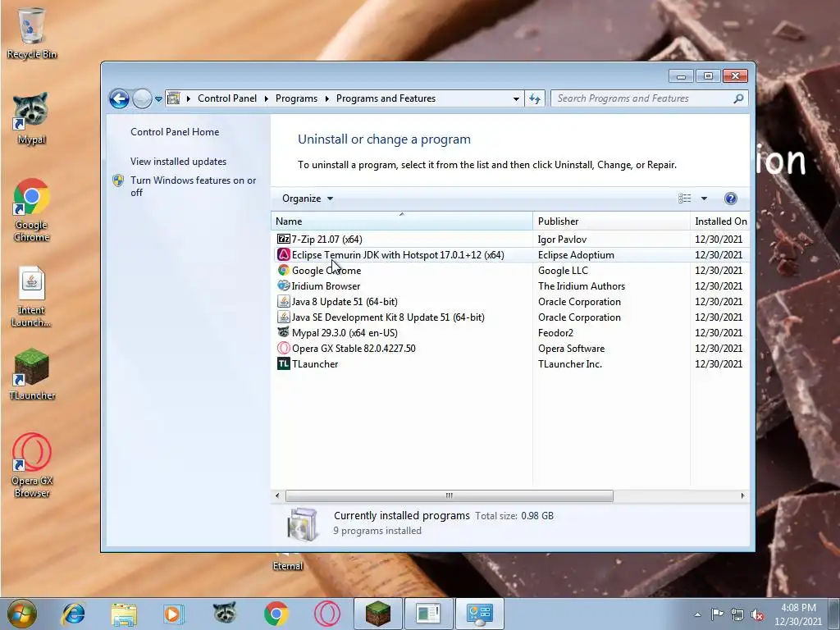Select The Iridium Authors publisher cell
The height and width of the screenshot is (630, 840).
tap(582, 286)
